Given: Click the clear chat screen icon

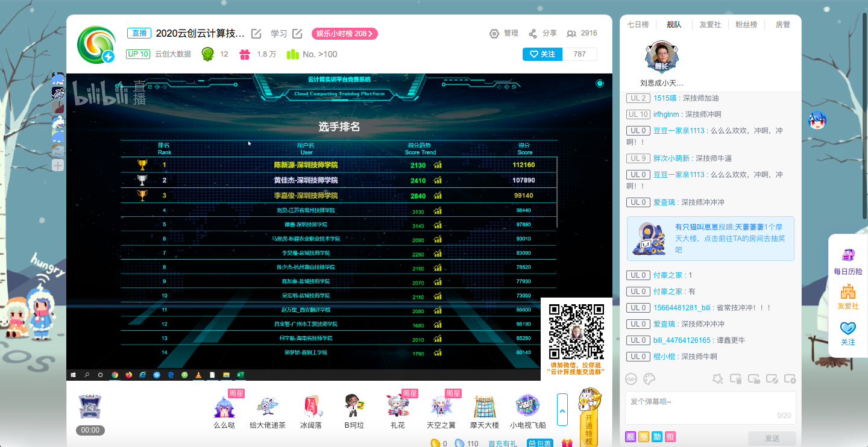Looking at the screenshot, I should [735, 379].
